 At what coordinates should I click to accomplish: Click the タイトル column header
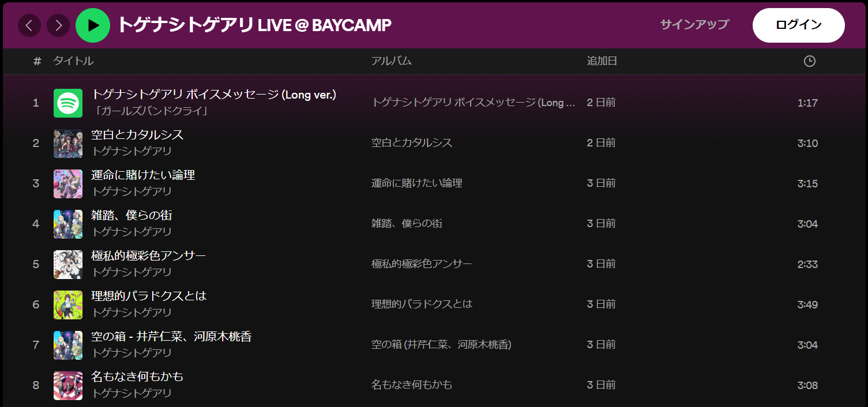click(x=73, y=61)
